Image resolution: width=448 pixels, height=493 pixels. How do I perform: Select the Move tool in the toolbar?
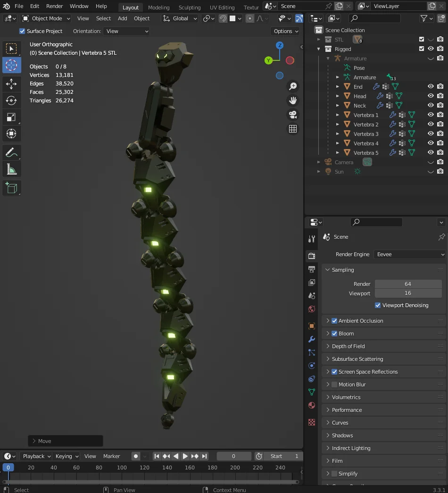tap(12, 84)
